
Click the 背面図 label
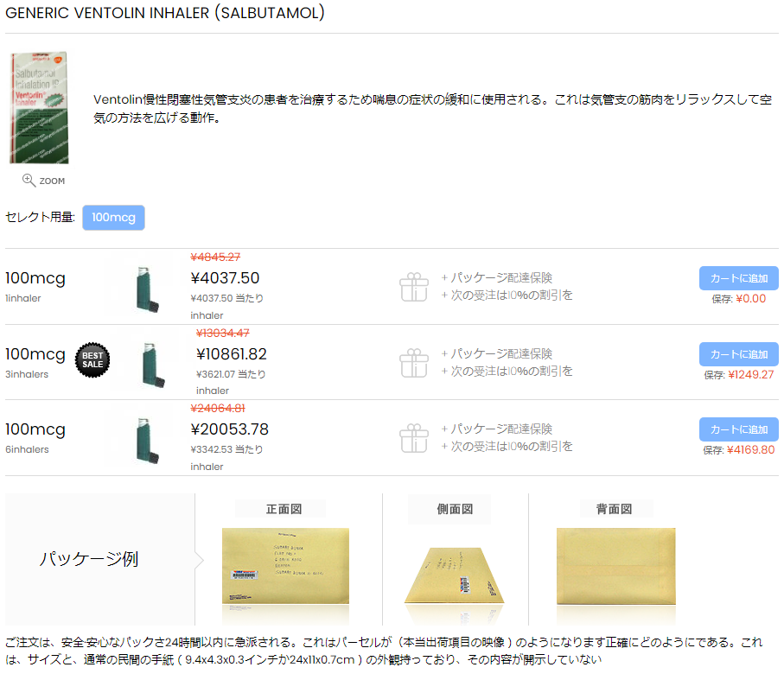coord(614,509)
